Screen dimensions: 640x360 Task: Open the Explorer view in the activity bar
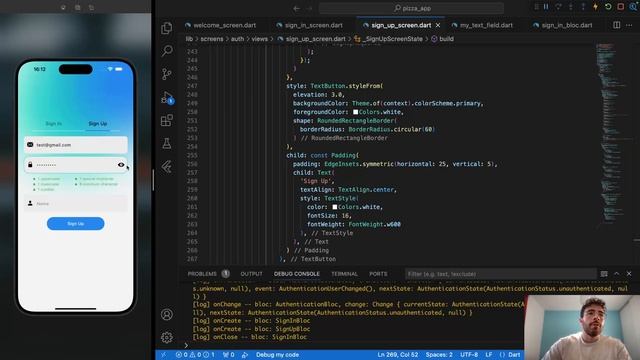[x=167, y=28]
